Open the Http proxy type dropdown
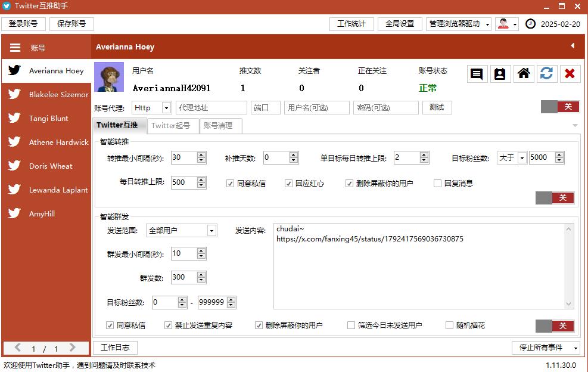 (x=166, y=108)
